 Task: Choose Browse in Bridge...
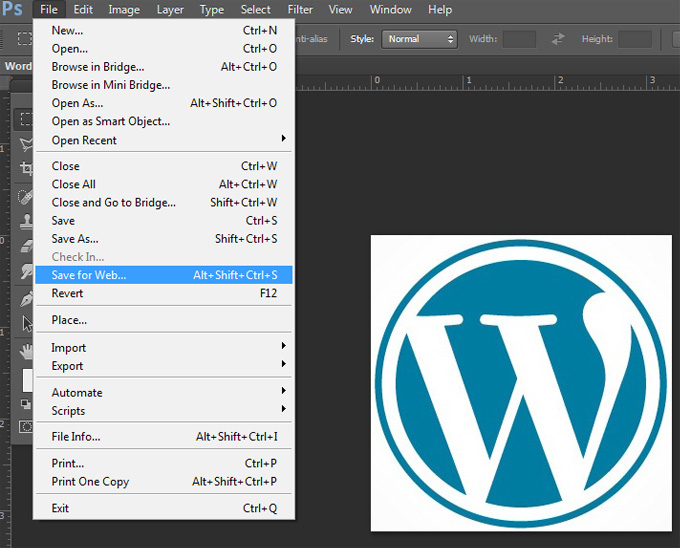click(x=164, y=67)
